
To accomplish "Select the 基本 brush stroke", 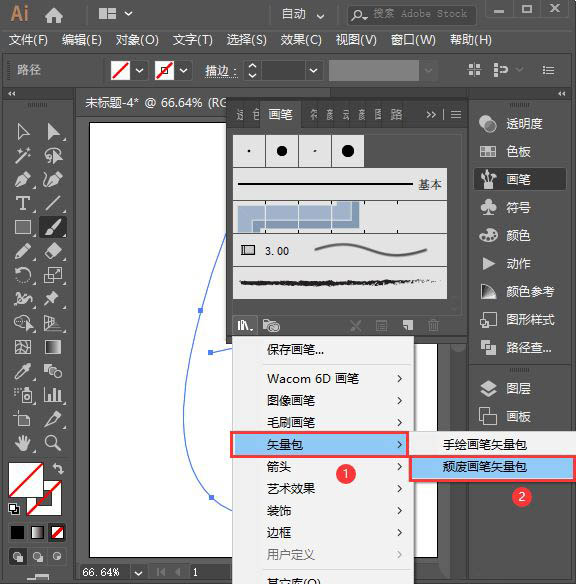I will click(340, 184).
